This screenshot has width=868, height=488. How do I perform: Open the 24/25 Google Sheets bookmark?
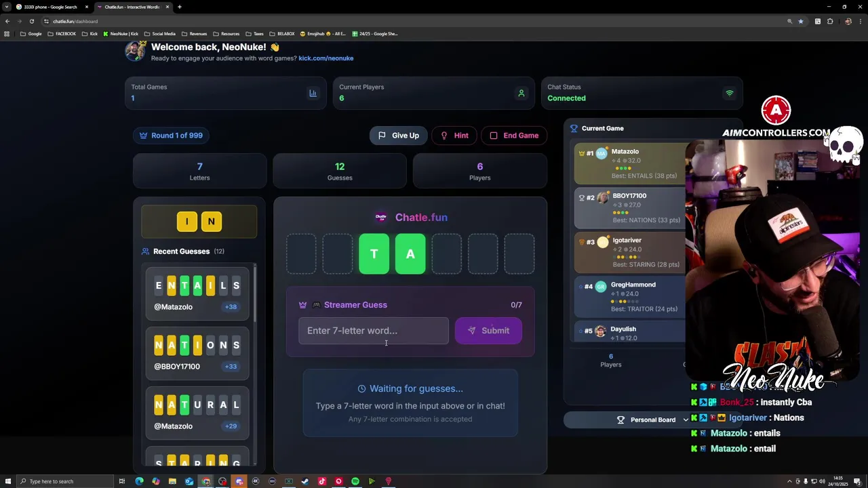coord(374,34)
